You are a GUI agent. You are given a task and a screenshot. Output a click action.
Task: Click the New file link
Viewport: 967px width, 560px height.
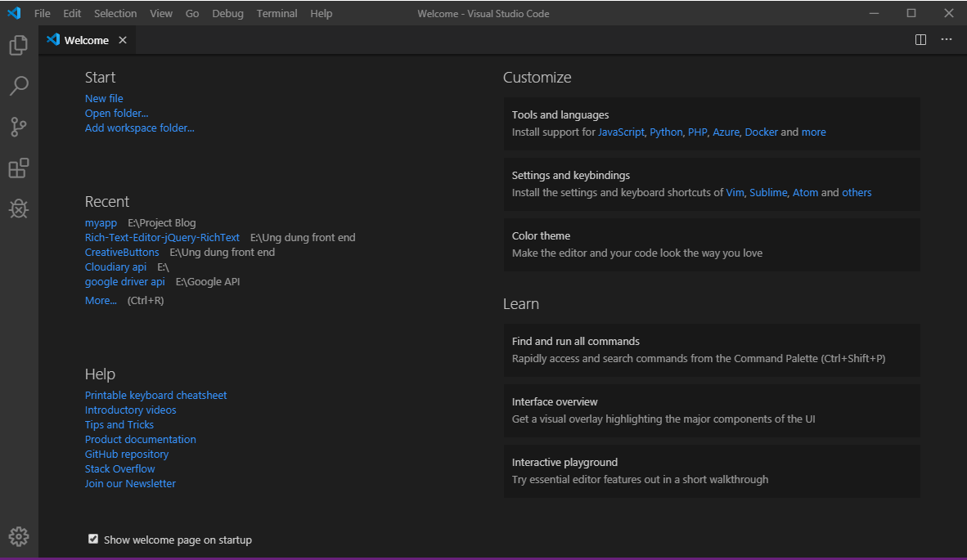[104, 99]
